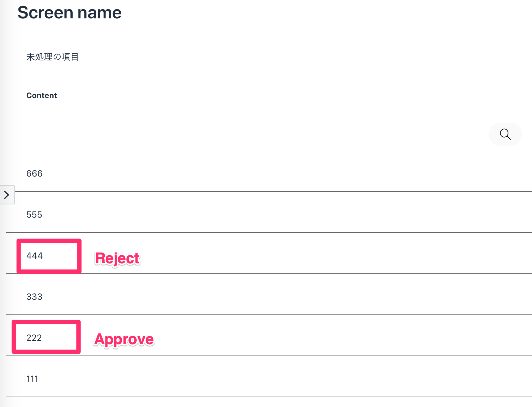This screenshot has width=532, height=407.
Task: Open the 333 list item
Action: [34, 297]
